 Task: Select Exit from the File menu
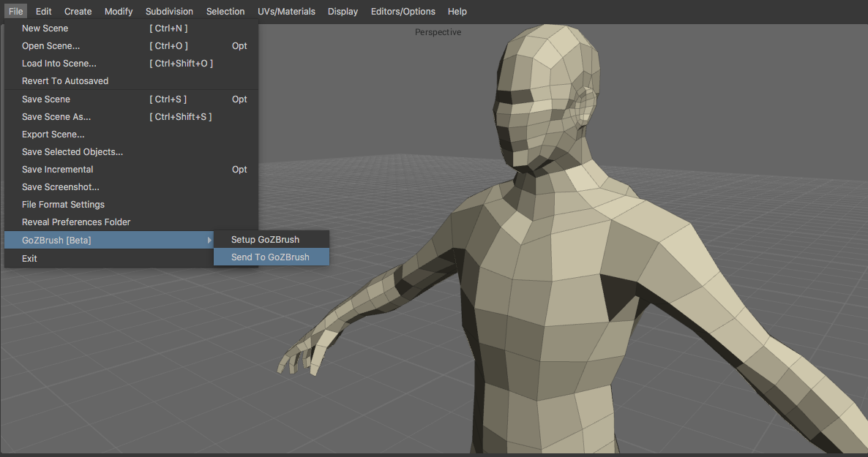(x=29, y=259)
